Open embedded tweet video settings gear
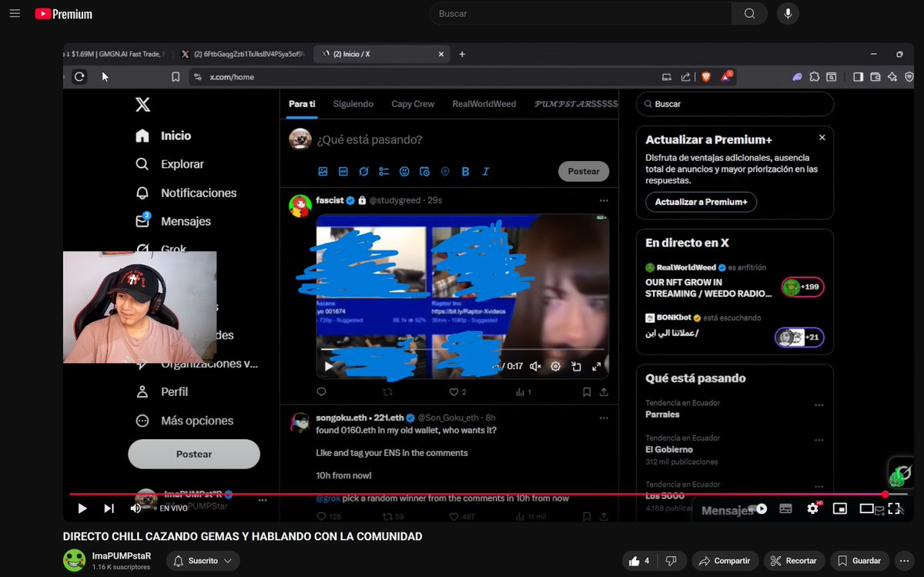The image size is (924, 577). click(x=555, y=367)
